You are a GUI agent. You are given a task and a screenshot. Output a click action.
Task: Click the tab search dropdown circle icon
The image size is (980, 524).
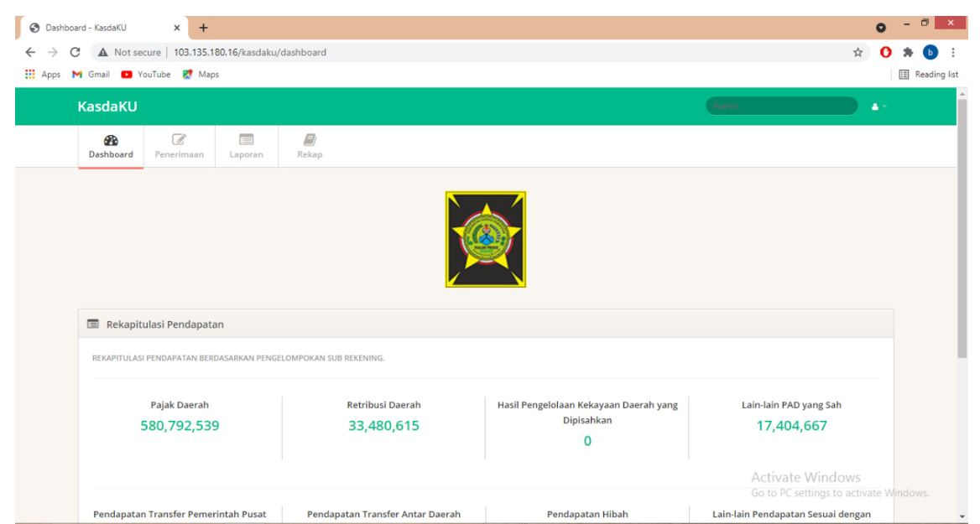click(x=881, y=28)
